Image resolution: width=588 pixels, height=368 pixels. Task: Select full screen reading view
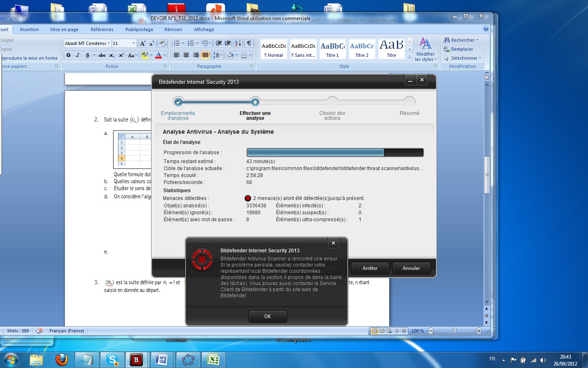pyautogui.click(x=382, y=331)
